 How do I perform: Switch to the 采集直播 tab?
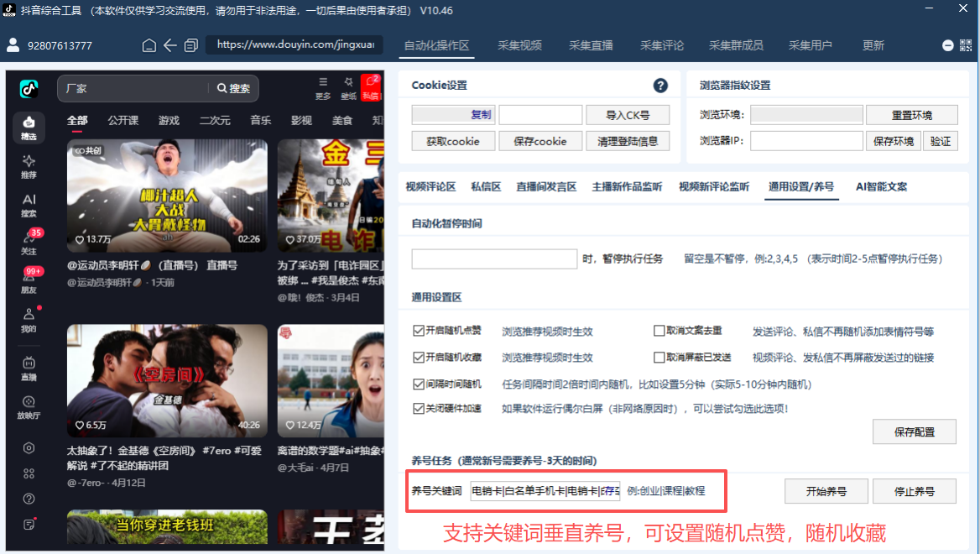[x=591, y=45]
